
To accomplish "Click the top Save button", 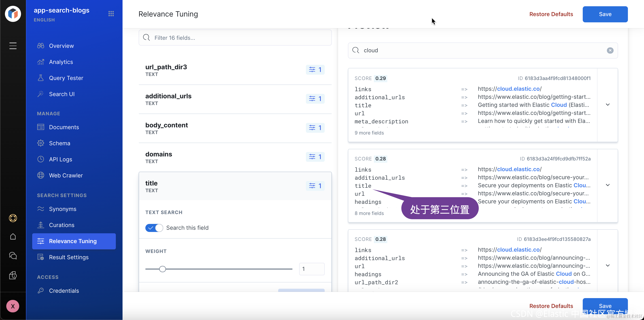I will tap(605, 14).
